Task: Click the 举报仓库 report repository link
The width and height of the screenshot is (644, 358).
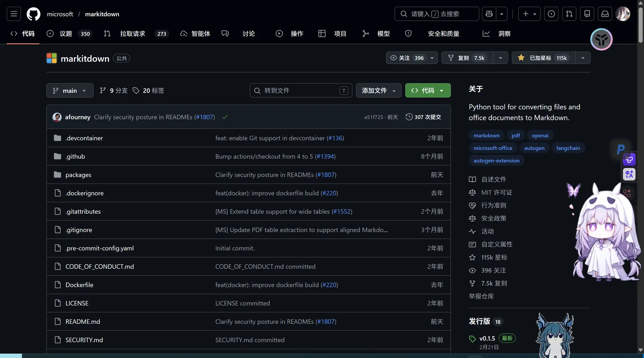Action: coord(481,296)
